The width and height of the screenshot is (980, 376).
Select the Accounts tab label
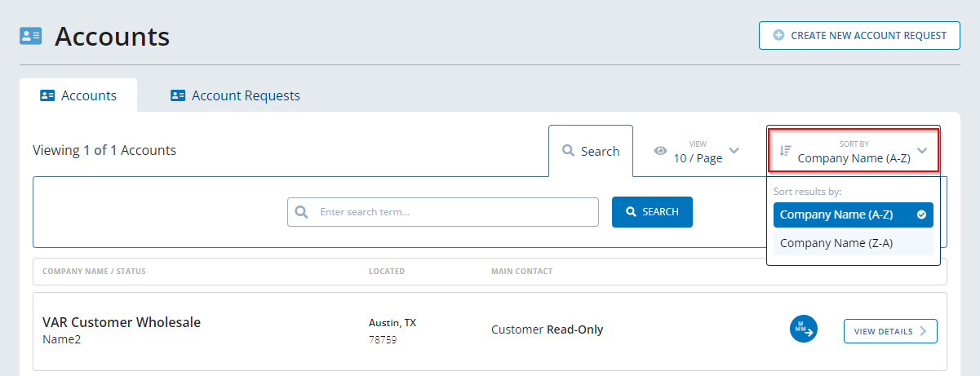pyautogui.click(x=88, y=95)
